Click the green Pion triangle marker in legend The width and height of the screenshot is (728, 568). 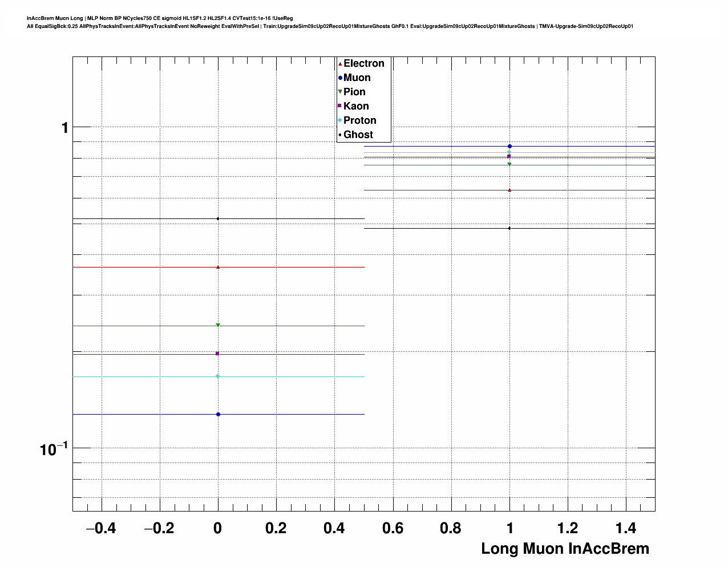[x=340, y=92]
